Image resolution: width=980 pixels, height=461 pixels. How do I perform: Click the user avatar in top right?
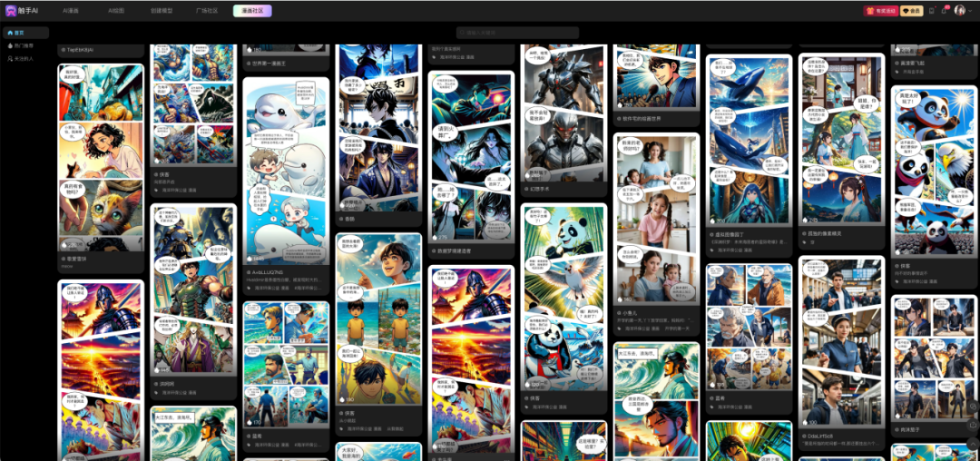point(959,10)
